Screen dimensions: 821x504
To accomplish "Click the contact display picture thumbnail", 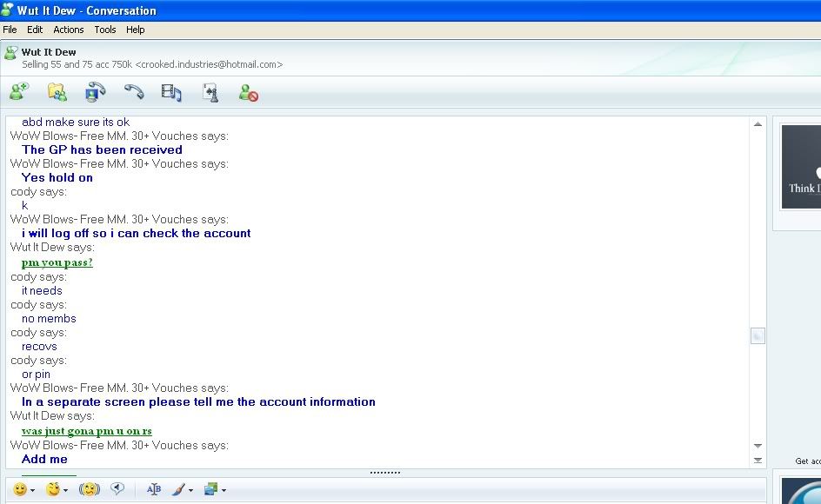I will point(801,167).
